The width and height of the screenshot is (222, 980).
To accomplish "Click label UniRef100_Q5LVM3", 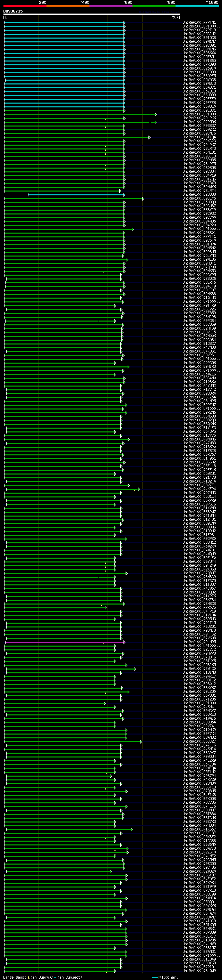I will (x=199, y=256).
